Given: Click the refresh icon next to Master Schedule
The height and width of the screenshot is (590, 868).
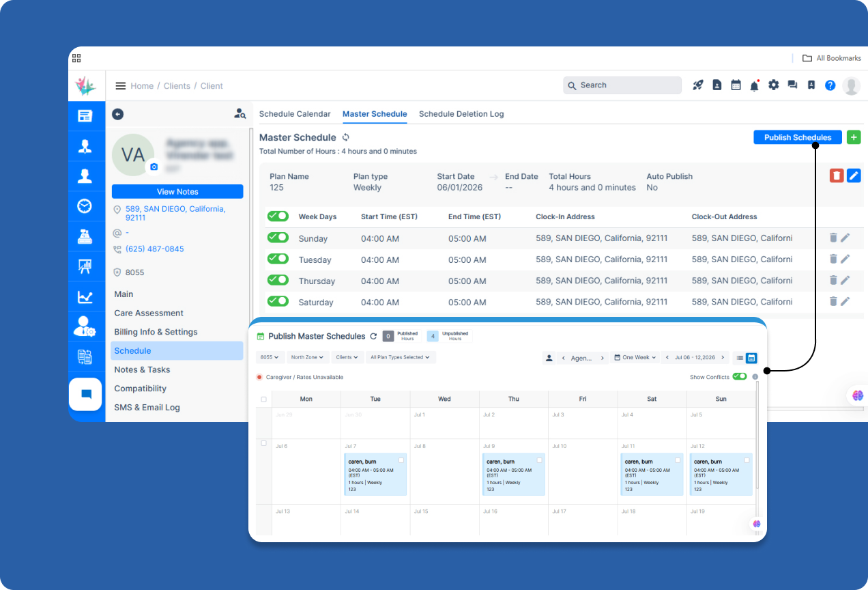Looking at the screenshot, I should coord(346,137).
